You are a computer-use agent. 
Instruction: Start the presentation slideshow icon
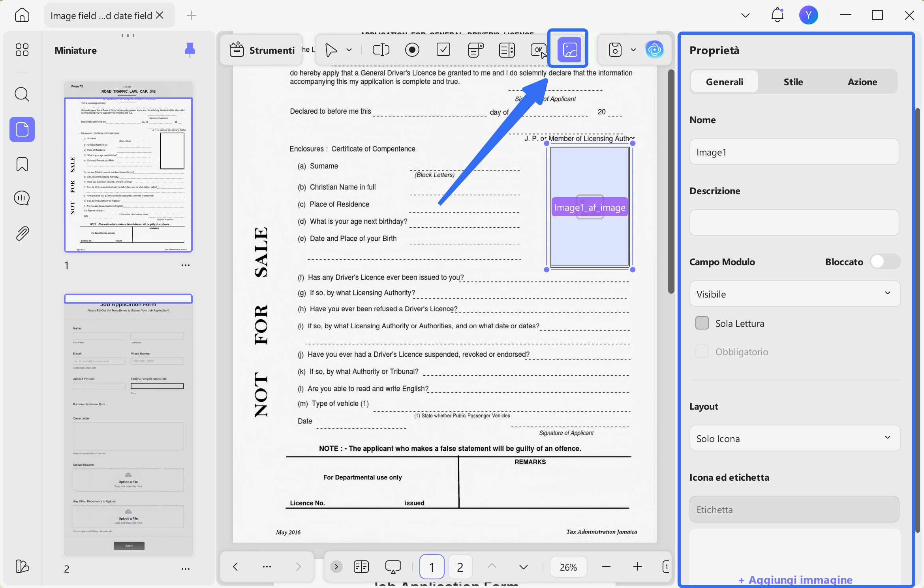[393, 567]
